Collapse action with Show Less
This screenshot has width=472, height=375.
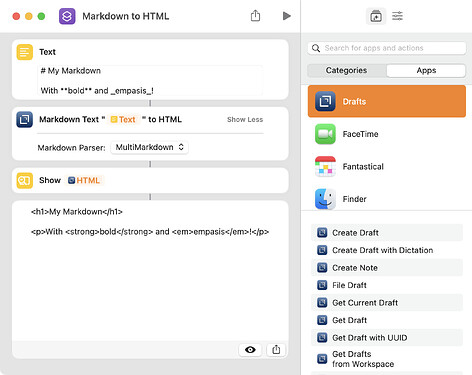(x=245, y=119)
